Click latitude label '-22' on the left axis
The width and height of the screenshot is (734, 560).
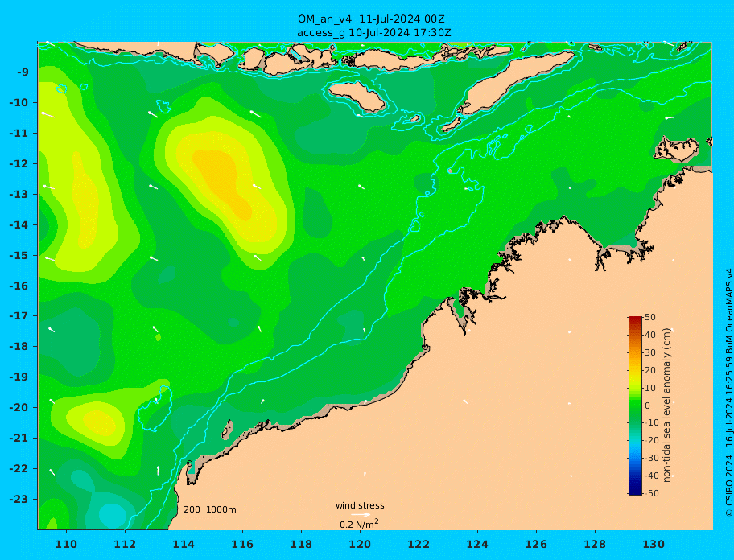coord(19,469)
